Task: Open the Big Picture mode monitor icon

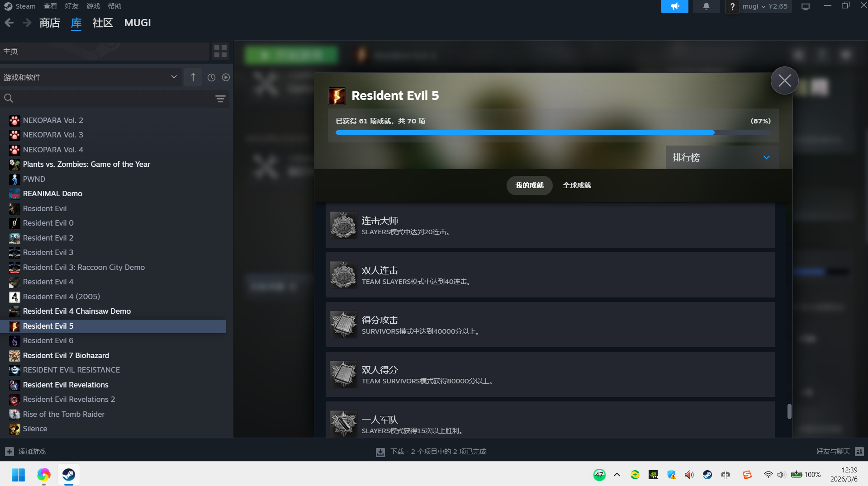Action: (x=806, y=6)
